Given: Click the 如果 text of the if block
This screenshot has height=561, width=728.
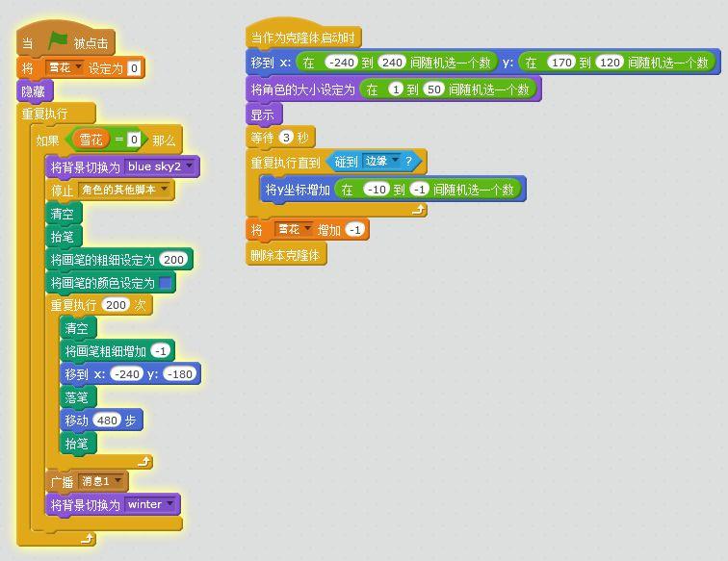Looking at the screenshot, I should 48,140.
